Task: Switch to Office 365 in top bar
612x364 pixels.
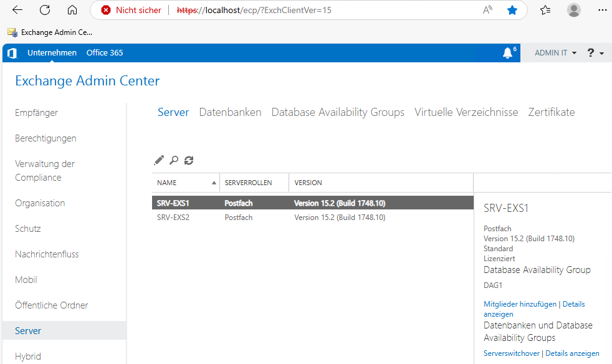Action: click(105, 53)
